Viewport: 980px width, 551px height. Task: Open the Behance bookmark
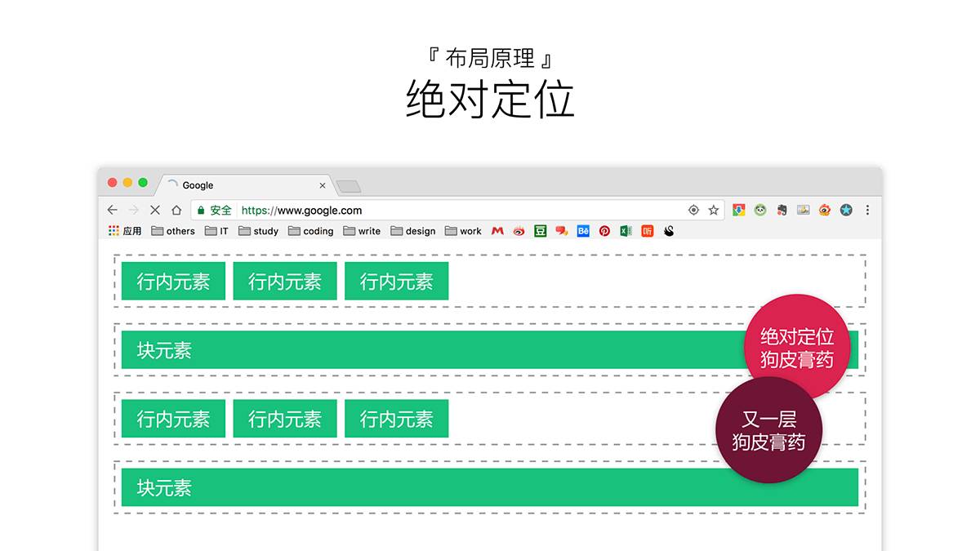click(x=583, y=231)
